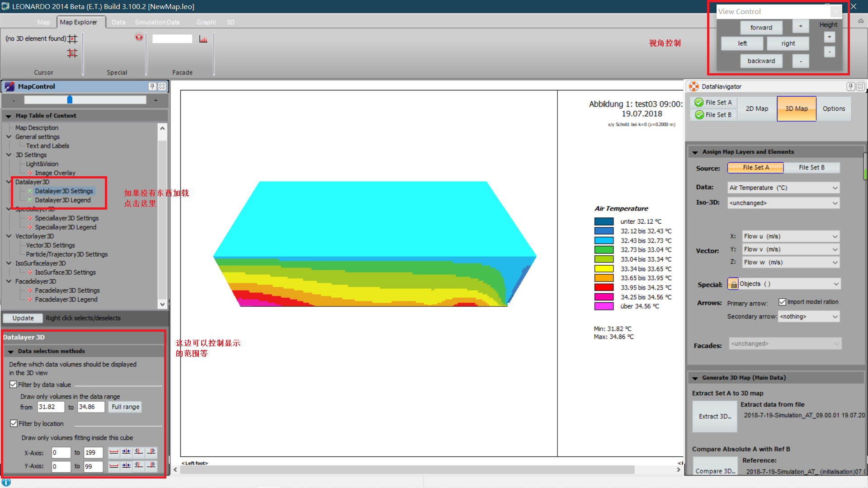Click Y-Axis center slice icon
Image resolution: width=868 pixels, height=488 pixels.
coord(126,465)
